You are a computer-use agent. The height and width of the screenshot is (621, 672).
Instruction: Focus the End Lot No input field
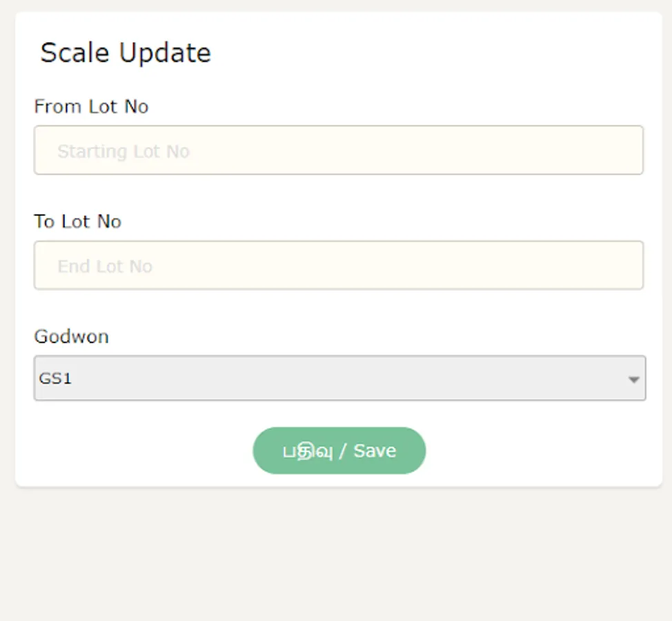click(x=338, y=266)
